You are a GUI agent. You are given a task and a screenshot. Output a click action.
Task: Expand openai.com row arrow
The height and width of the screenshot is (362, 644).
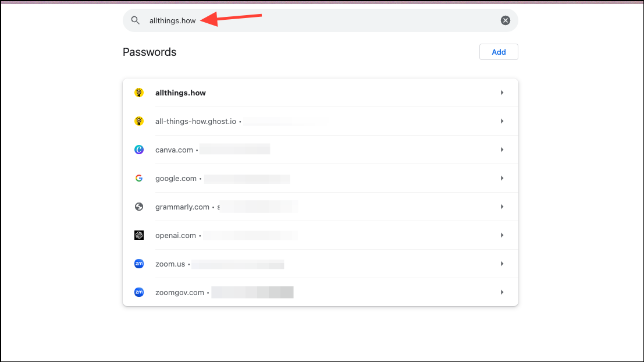tap(502, 235)
